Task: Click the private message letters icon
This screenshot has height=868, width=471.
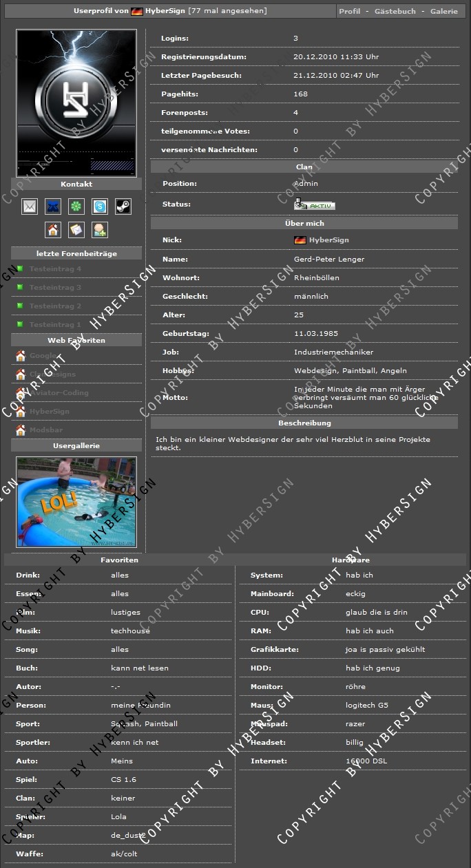Action: (76, 229)
